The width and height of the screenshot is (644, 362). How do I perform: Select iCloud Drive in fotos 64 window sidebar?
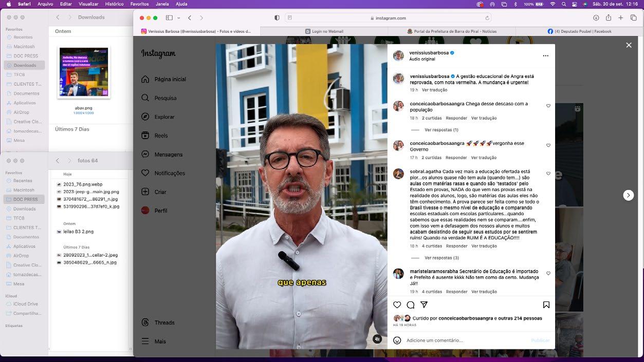pos(24,304)
